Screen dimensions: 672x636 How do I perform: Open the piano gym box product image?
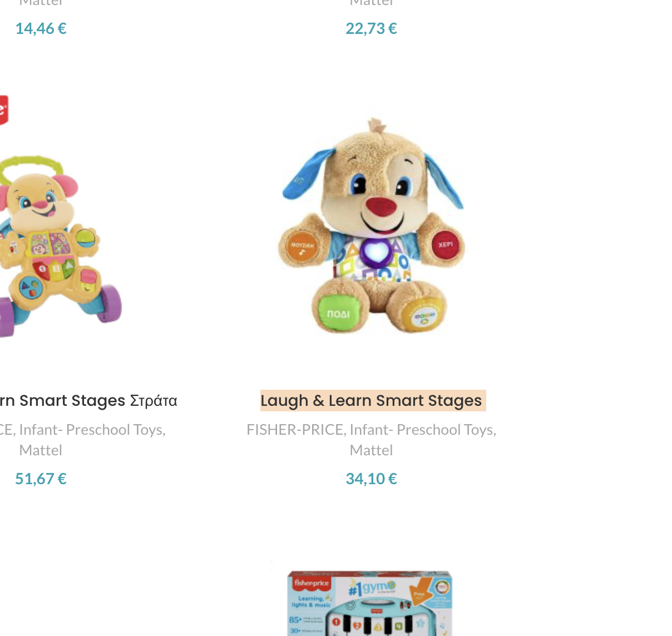pyautogui.click(x=370, y=603)
